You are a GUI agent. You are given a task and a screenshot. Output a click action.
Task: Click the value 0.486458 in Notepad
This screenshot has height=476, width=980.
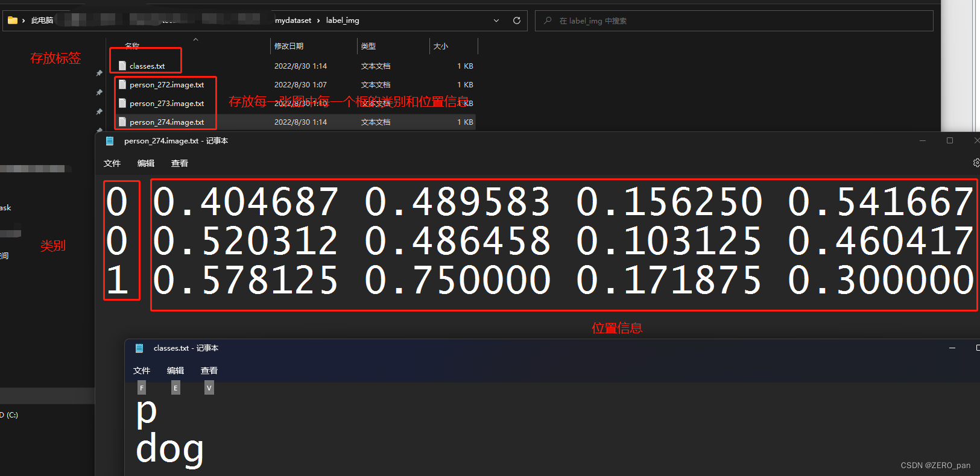click(x=457, y=241)
